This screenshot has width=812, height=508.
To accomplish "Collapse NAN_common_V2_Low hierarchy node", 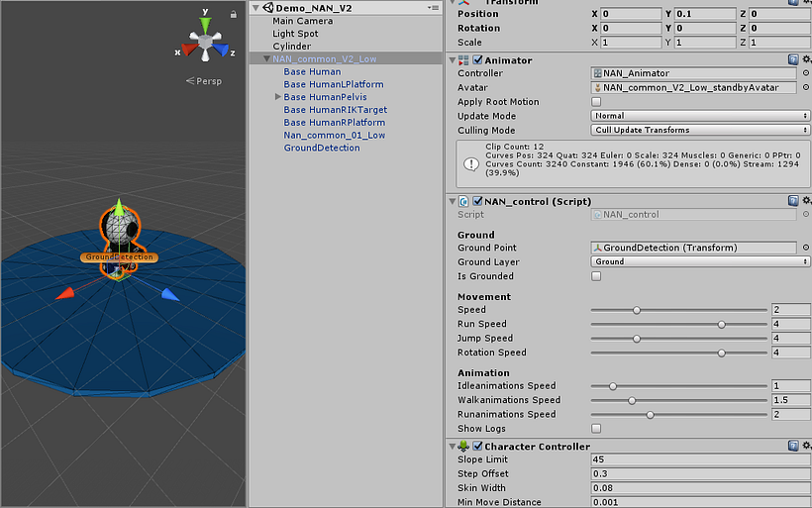I will click(x=266, y=59).
